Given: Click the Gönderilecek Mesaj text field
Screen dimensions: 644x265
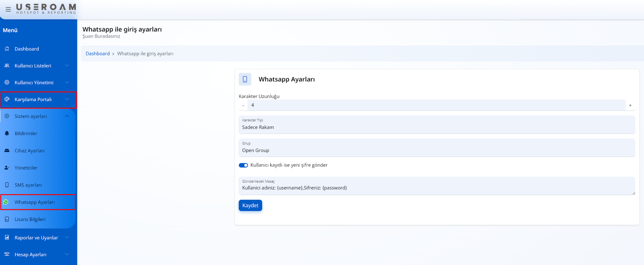Looking at the screenshot, I should click(x=436, y=188).
